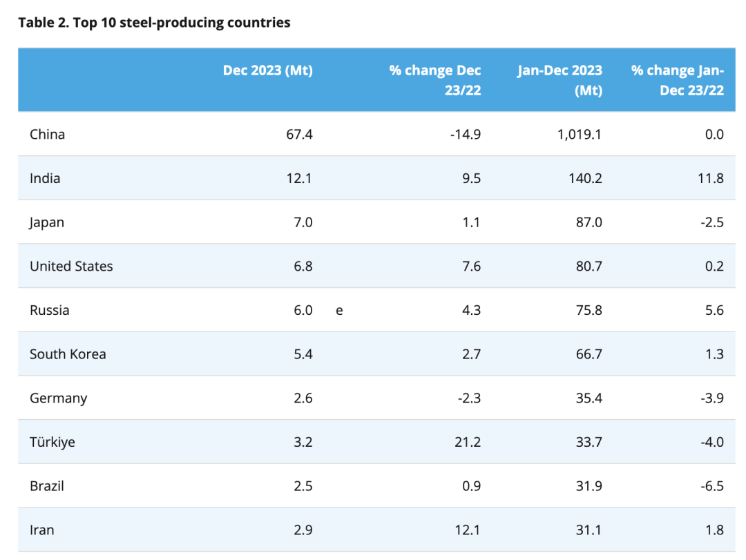
Task: Select the 'Jan-Dec 2023 (Mt)' column header
Action: (559, 80)
